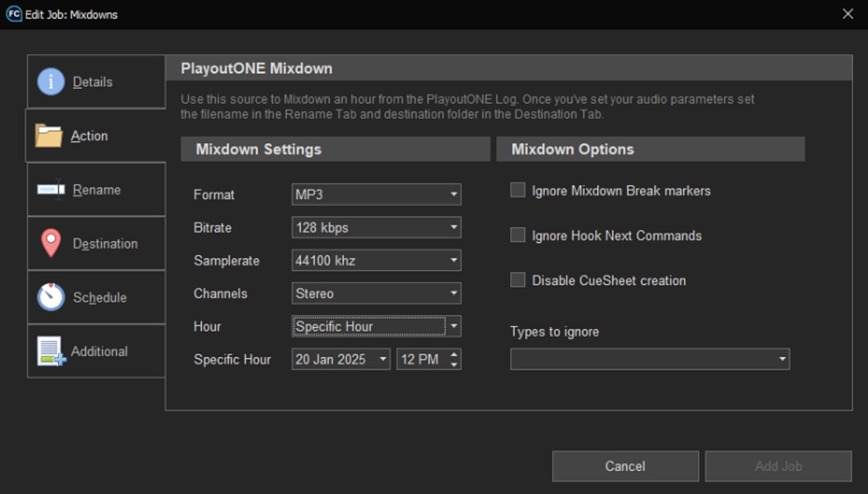Screen dimensions: 868x494
Task: Click the Additional document-plus icon
Action: (51, 351)
